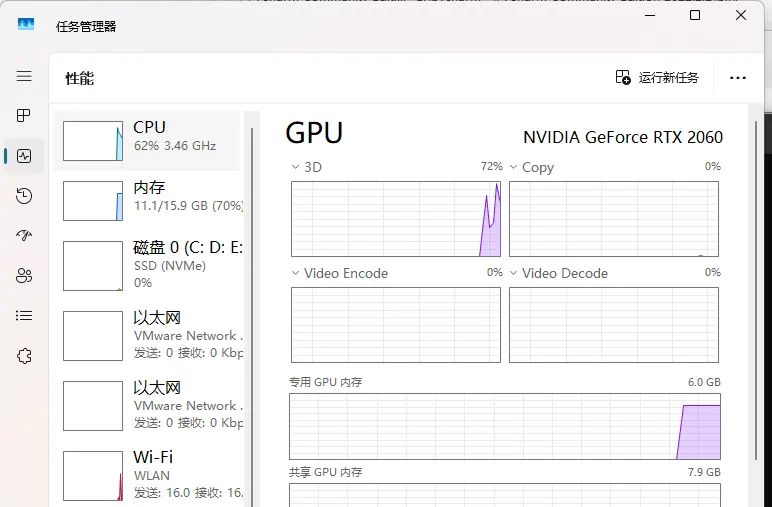Expand the Video Encode graph dropdown
The height and width of the screenshot is (507, 772).
pyautogui.click(x=296, y=273)
